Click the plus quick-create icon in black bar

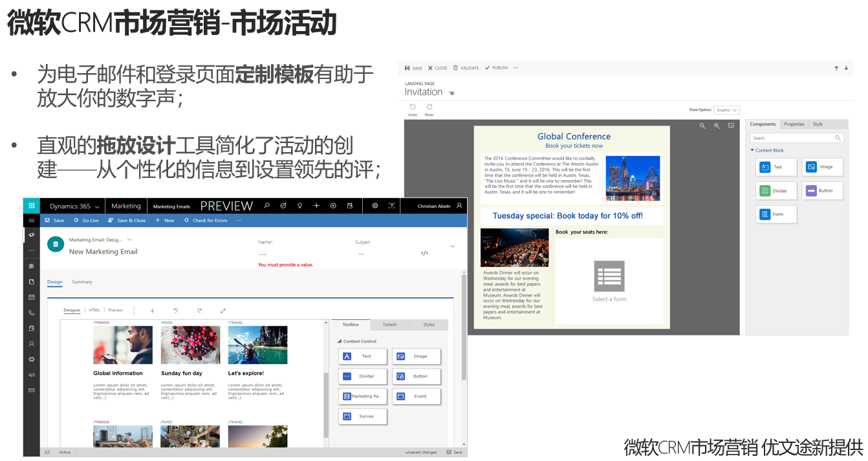coord(316,206)
